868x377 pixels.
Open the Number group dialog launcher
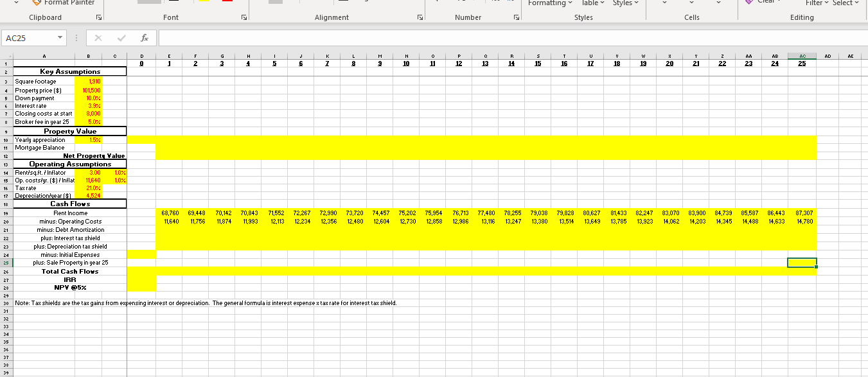coord(516,17)
